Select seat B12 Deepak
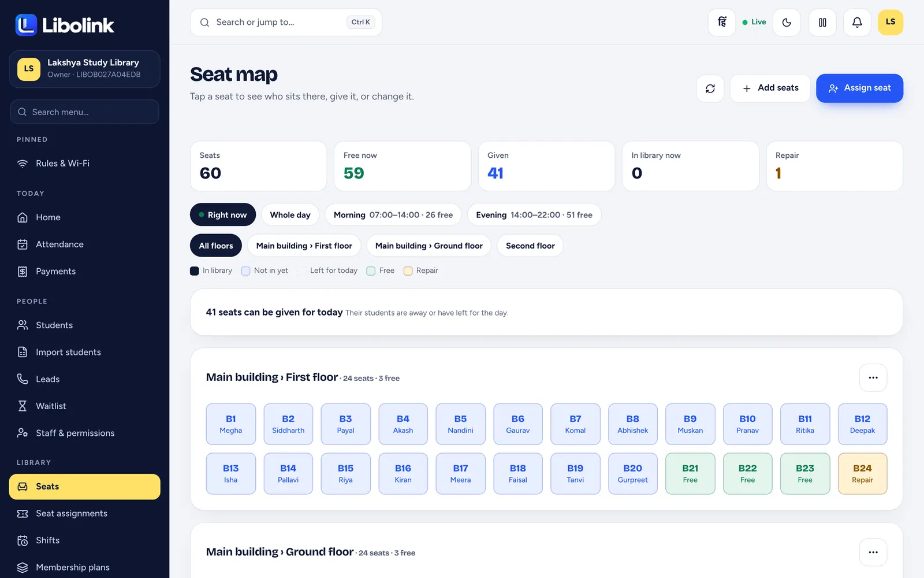Screen dimensions: 924x578 (862, 424)
